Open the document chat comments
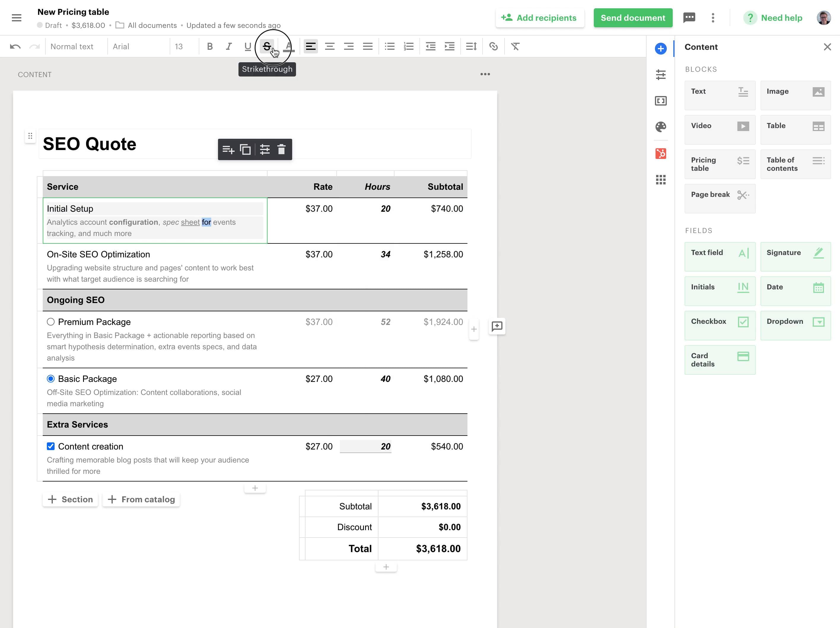The image size is (840, 628). tap(689, 17)
